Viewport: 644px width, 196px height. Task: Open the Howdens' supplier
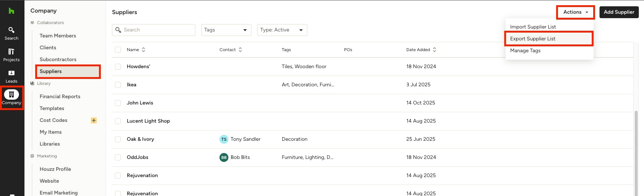click(x=138, y=67)
